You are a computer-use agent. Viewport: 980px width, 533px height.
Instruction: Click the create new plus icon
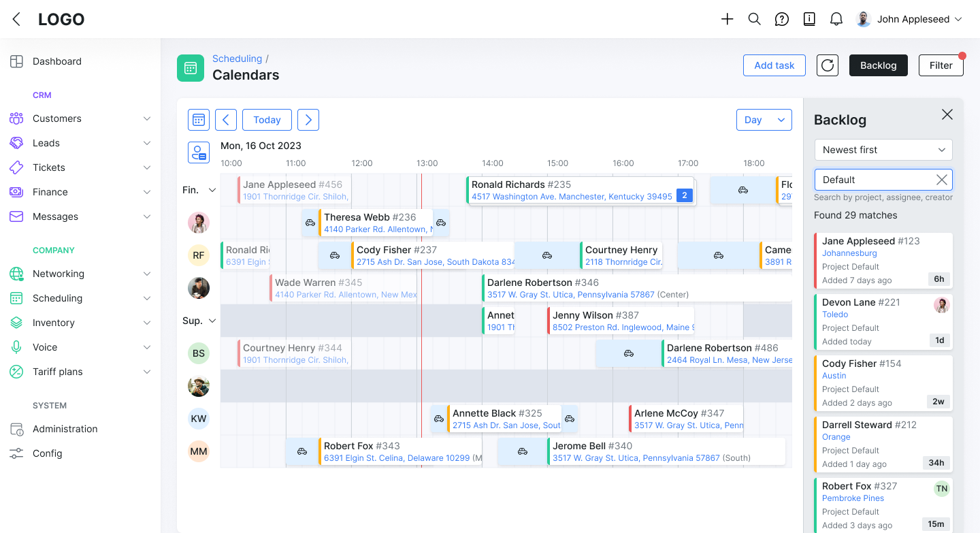click(727, 19)
